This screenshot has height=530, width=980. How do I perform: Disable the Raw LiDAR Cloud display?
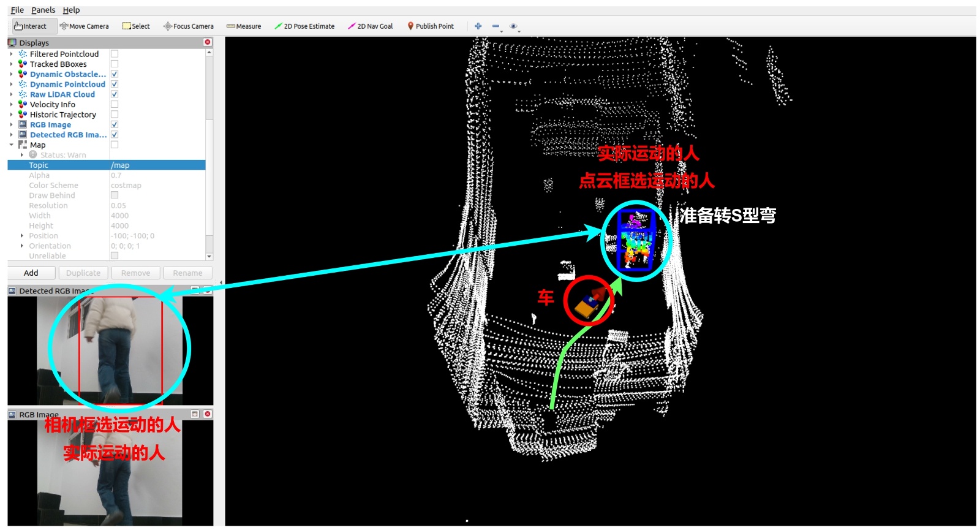(x=115, y=94)
